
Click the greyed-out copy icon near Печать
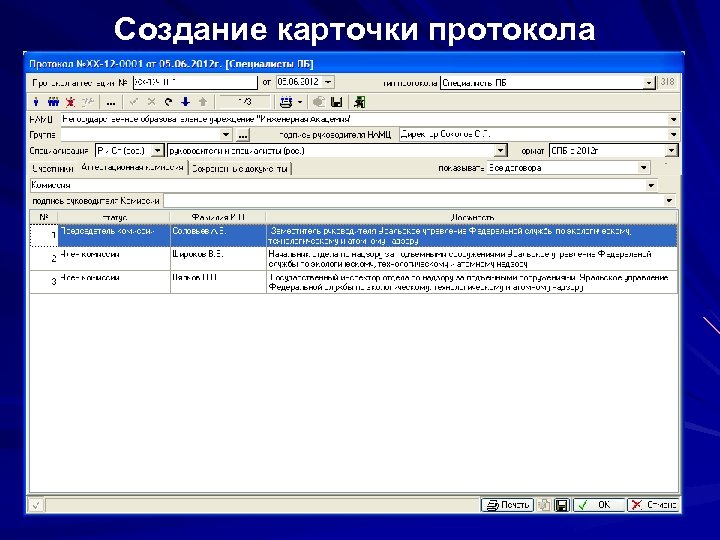[544, 505]
